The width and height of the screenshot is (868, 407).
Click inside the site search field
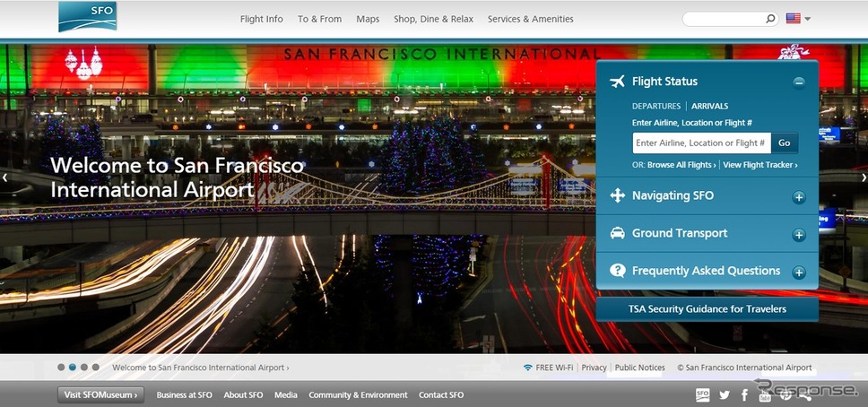click(724, 19)
